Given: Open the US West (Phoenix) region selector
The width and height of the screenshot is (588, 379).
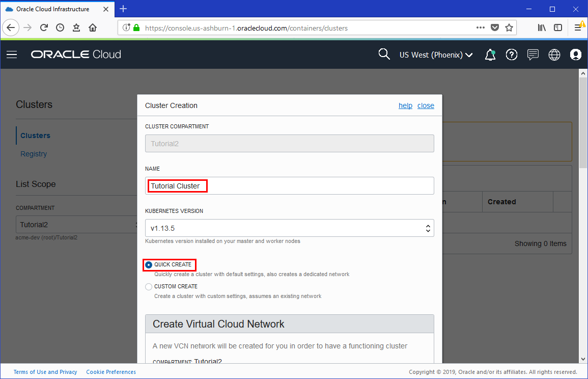Looking at the screenshot, I should coord(436,55).
